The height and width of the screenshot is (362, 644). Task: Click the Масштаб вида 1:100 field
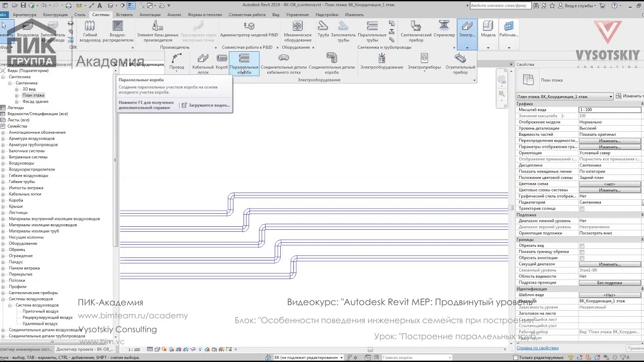click(610, 110)
